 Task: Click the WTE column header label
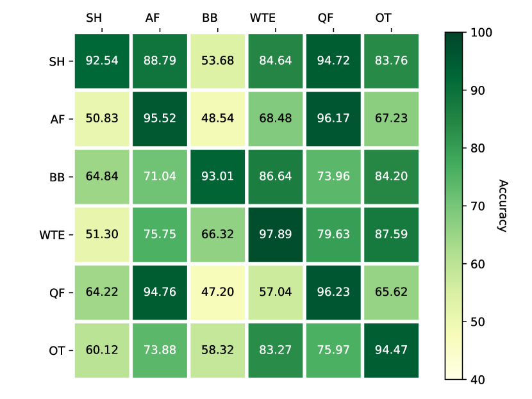263,18
